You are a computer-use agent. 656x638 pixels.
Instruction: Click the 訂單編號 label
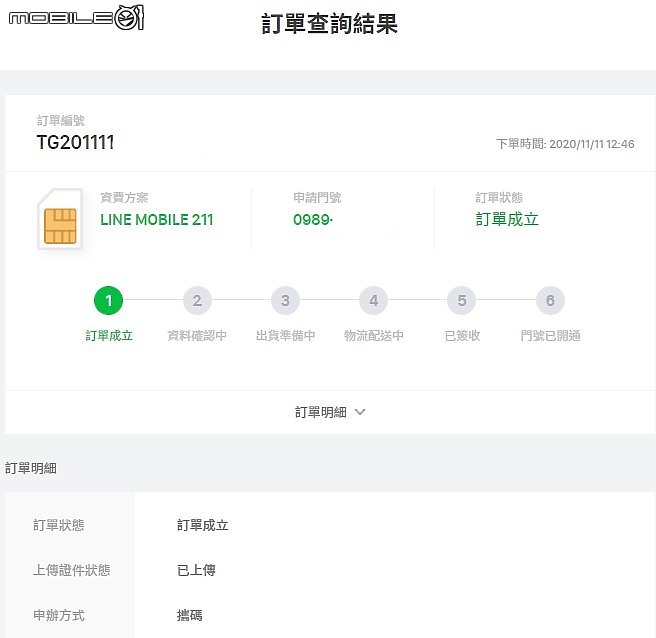click(61, 120)
